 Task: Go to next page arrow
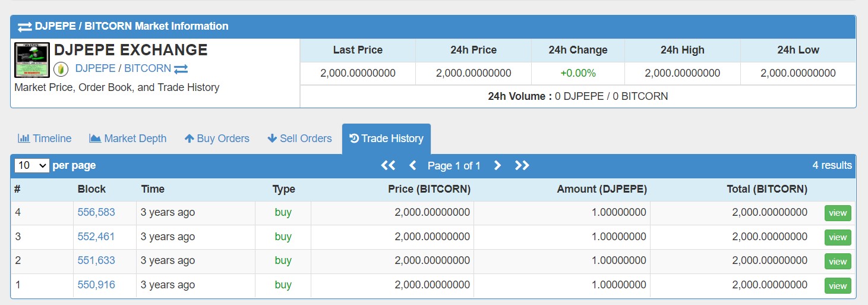tap(498, 165)
